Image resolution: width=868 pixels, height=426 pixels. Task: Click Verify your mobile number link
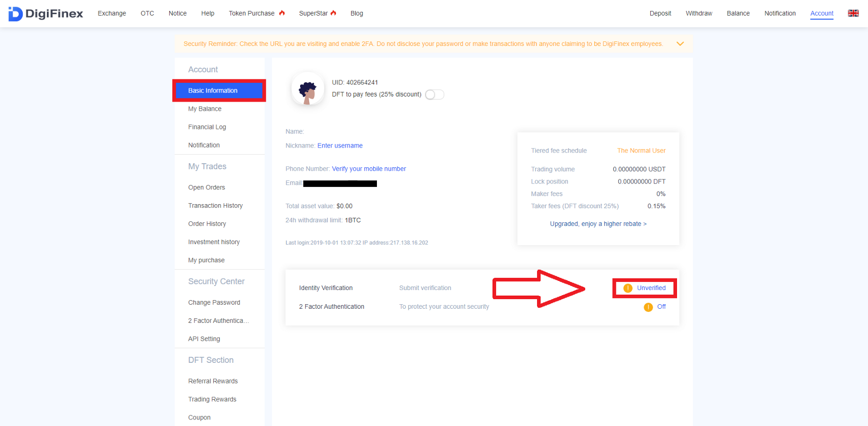pos(369,169)
